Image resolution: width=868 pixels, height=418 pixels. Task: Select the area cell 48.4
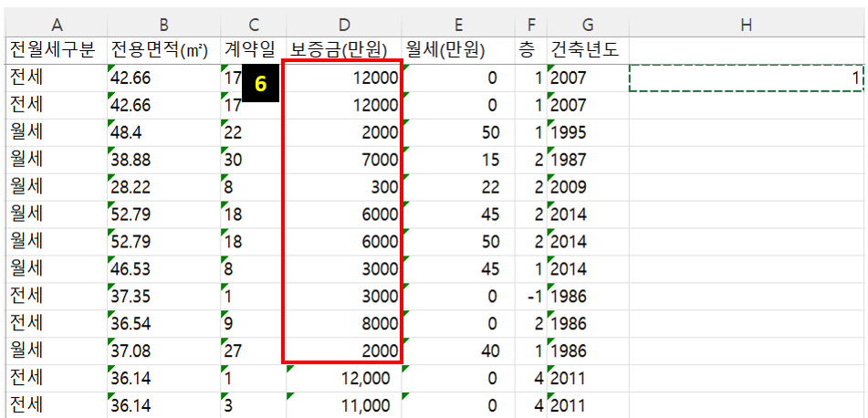pyautogui.click(x=163, y=132)
